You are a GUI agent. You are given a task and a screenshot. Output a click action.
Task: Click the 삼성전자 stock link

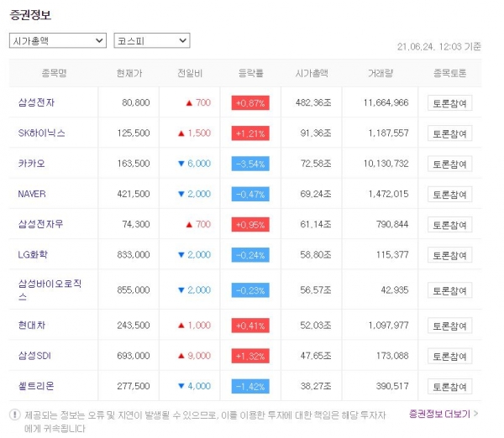[x=36, y=102]
